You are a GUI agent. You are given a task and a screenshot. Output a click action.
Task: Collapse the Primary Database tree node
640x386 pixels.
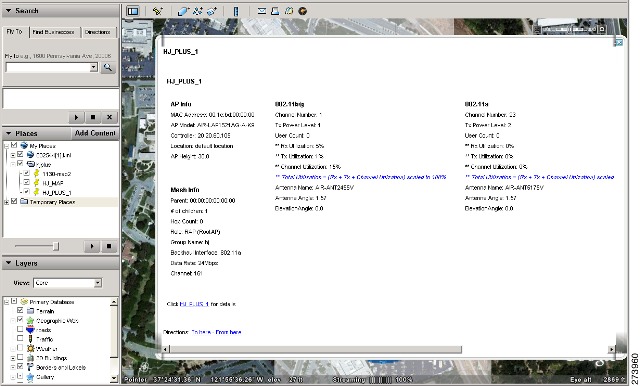[7, 302]
